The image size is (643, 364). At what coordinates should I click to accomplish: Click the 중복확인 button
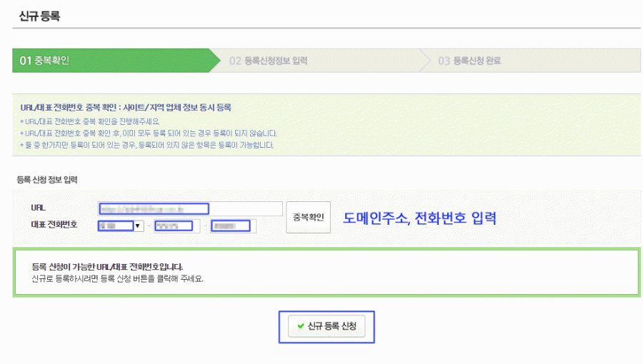click(308, 216)
